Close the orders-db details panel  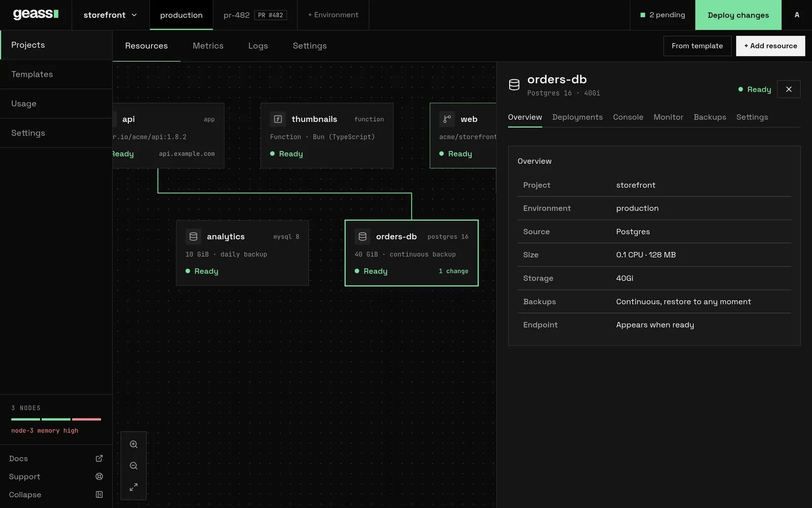click(789, 89)
